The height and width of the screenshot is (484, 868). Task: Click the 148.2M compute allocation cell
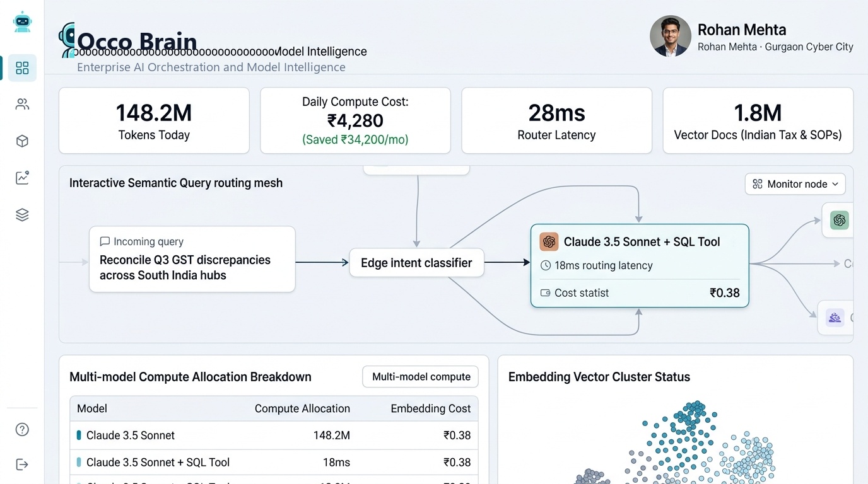click(x=332, y=435)
